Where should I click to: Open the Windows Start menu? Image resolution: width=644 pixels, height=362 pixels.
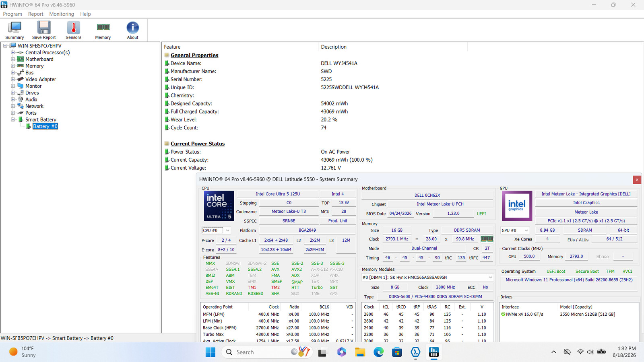(210, 352)
